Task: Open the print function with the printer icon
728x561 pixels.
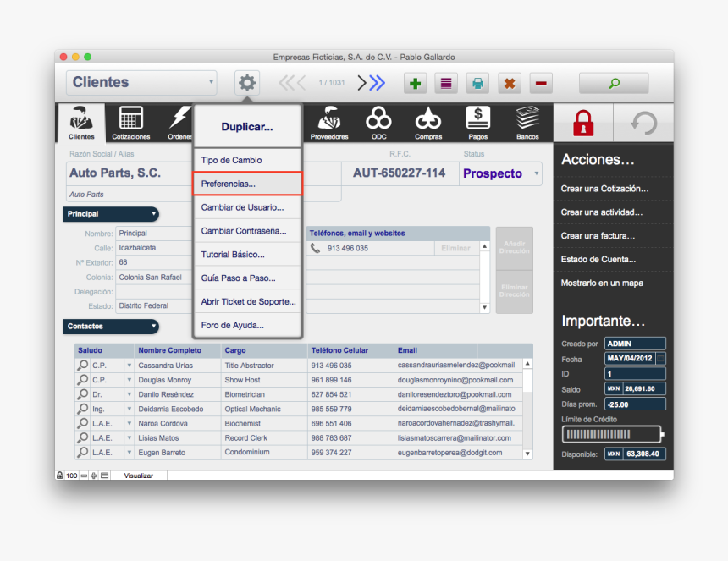Action: [x=477, y=83]
